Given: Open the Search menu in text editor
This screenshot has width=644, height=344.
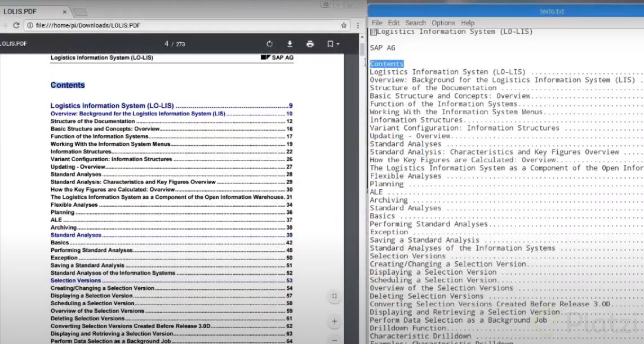Looking at the screenshot, I should (415, 23).
